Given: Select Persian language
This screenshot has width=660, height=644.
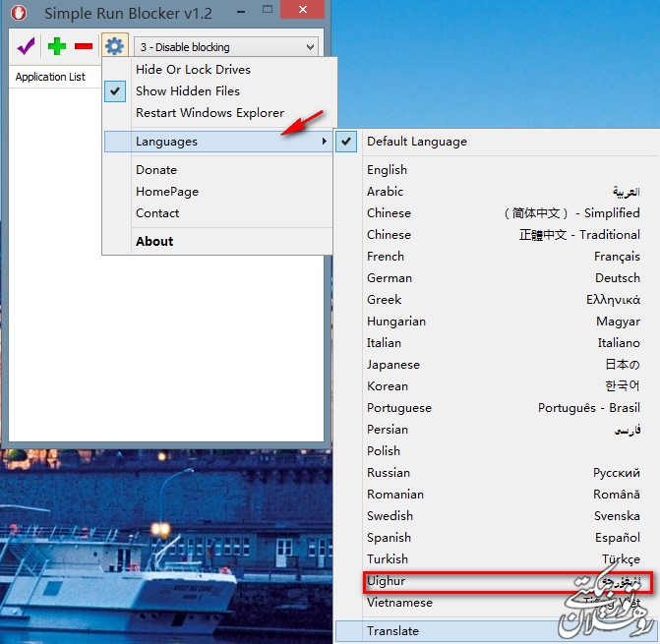Looking at the screenshot, I should click(497, 430).
